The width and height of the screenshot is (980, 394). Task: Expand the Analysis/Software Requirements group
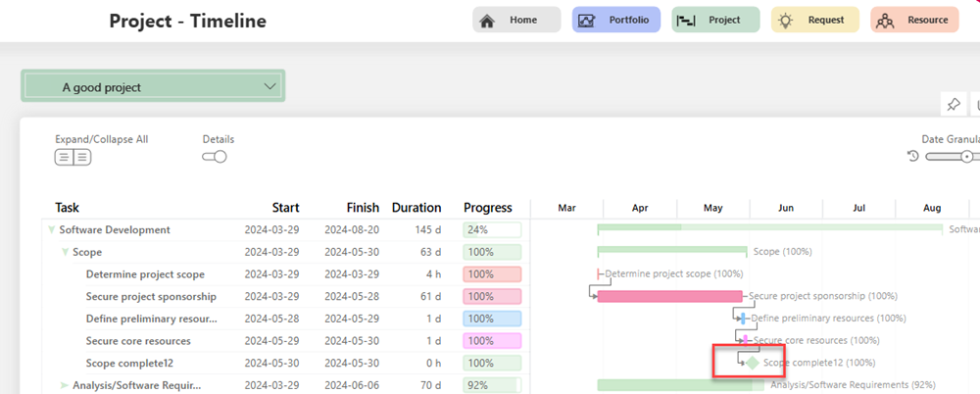pos(66,385)
